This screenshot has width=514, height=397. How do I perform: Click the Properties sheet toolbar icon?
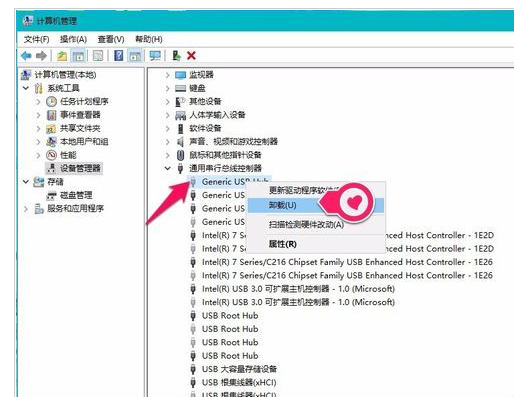98,56
